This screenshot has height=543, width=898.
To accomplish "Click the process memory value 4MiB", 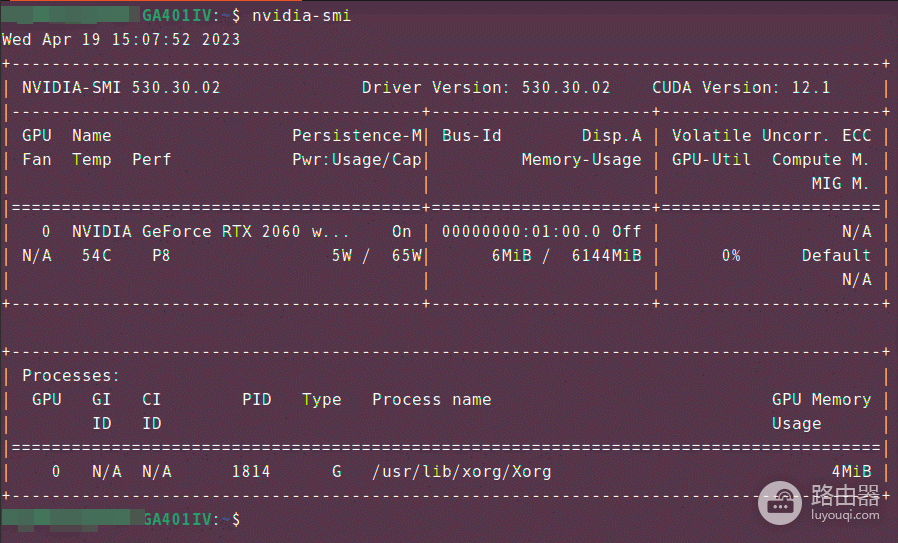I will (851, 472).
